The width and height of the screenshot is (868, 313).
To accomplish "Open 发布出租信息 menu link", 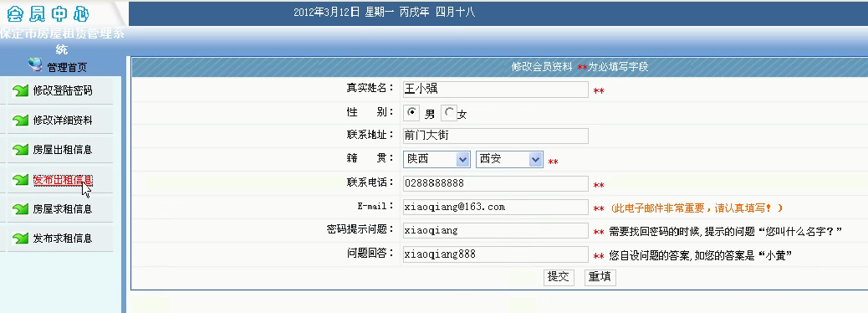I will point(63,179).
